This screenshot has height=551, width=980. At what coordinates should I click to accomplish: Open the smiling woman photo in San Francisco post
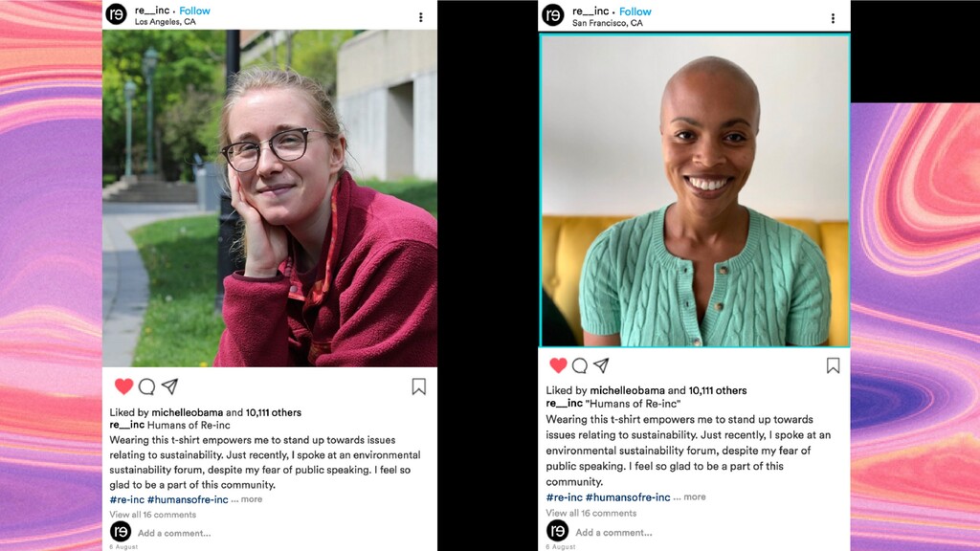click(x=695, y=190)
